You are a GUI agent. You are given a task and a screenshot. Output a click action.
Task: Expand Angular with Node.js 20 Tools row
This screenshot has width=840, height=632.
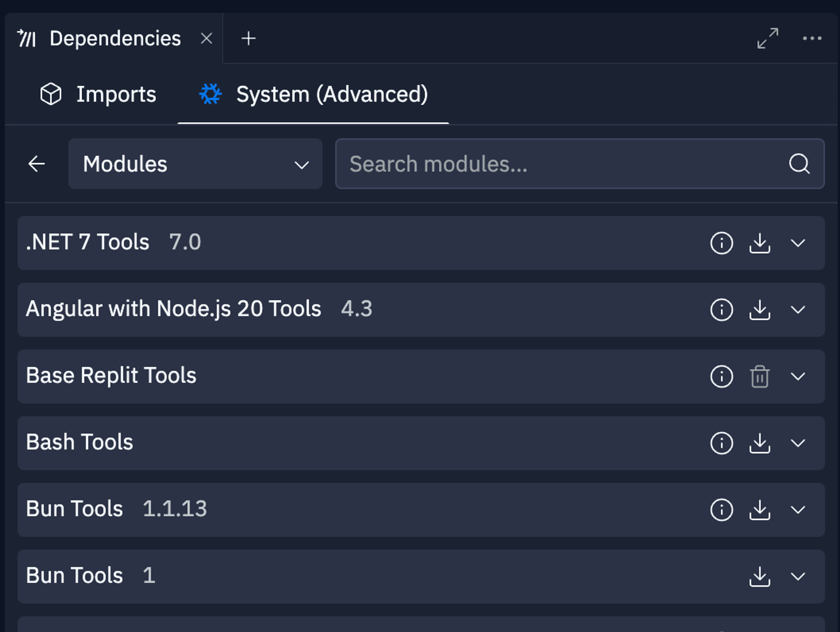click(x=798, y=310)
